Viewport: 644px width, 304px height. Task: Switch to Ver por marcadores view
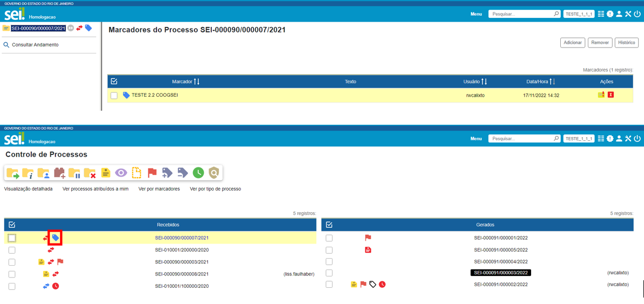(x=159, y=189)
